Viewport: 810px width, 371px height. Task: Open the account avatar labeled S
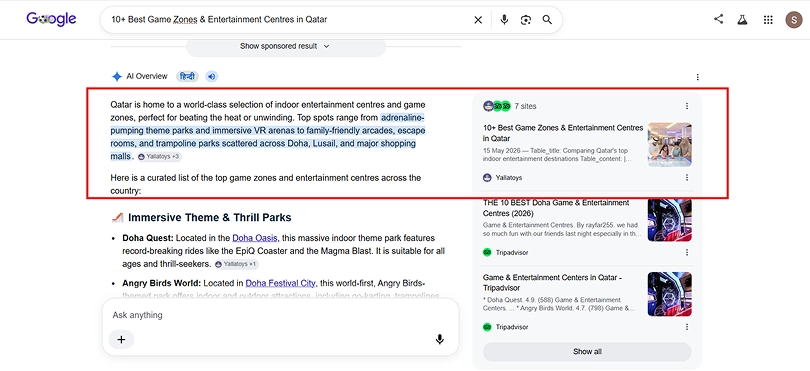(793, 20)
